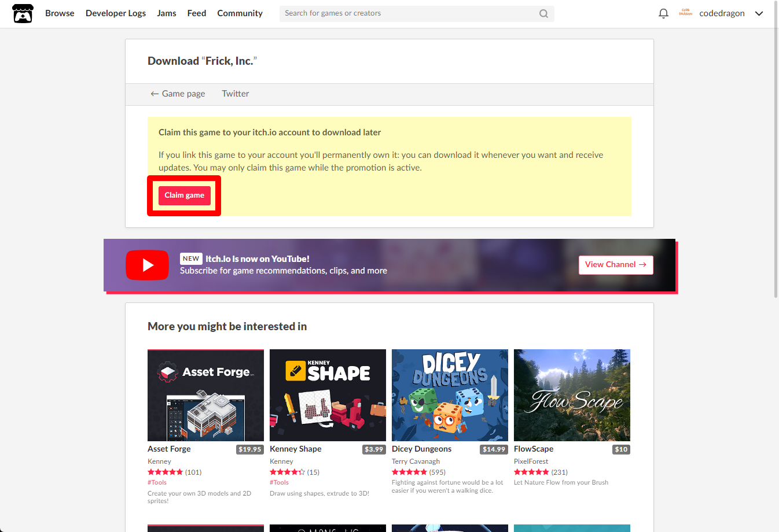Open Kenney author under Kenney Shape

pos(281,461)
